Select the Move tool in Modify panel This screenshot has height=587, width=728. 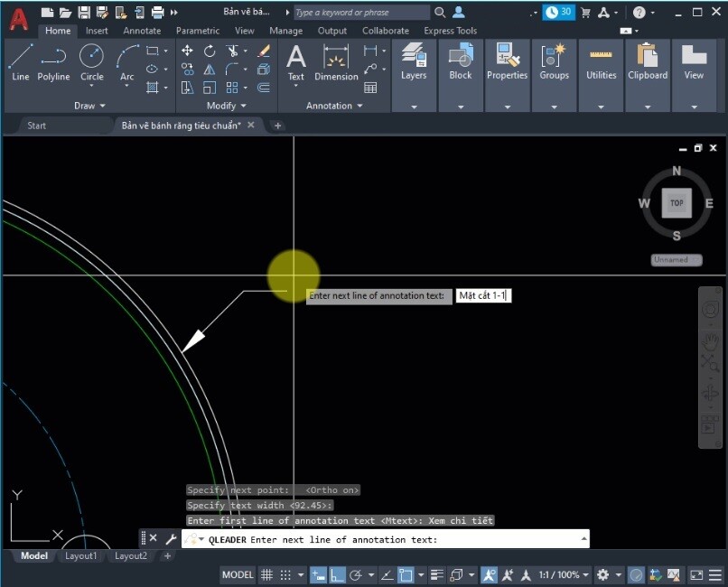[x=188, y=51]
